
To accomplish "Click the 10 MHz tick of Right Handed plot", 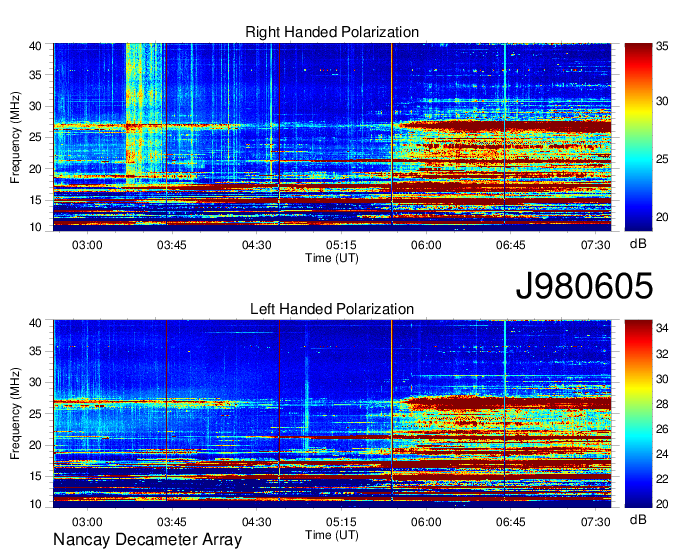I will tap(35, 227).
